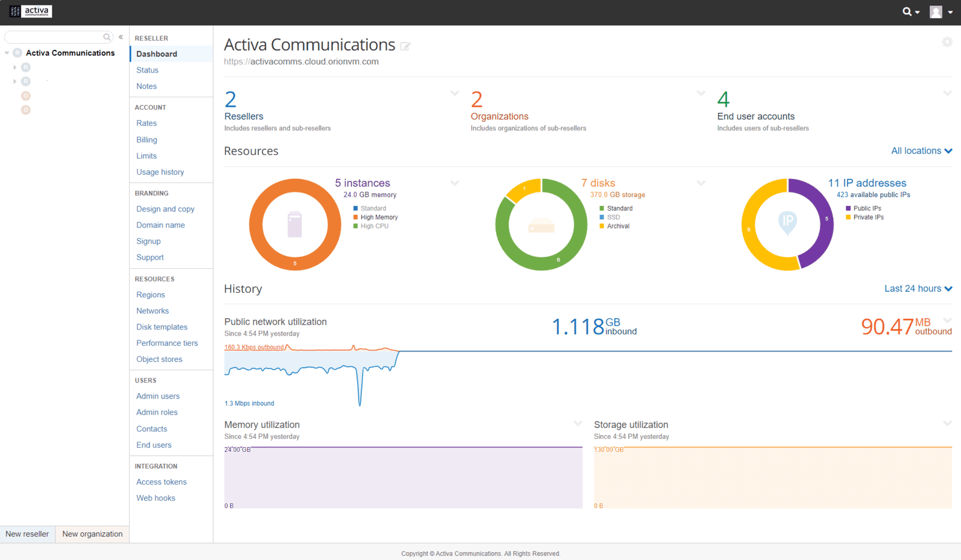Screen dimensions: 961x560
Task: Open the dashboard settings gear icon
Action: tap(947, 42)
